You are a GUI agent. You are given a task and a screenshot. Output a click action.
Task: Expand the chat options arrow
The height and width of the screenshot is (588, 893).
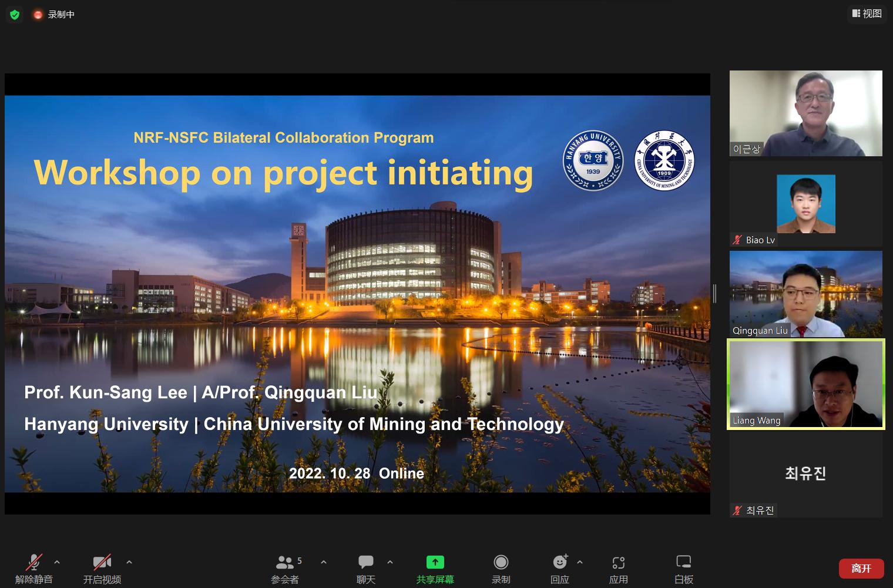coord(390,562)
